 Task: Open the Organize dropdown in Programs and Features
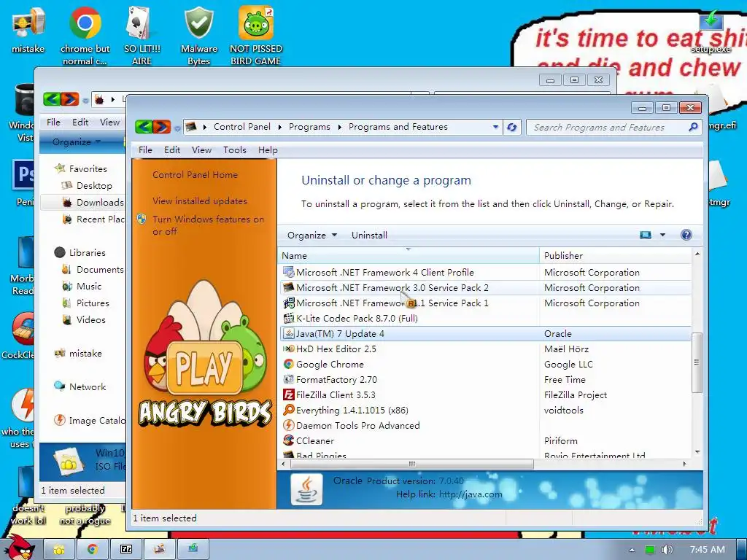pyautogui.click(x=312, y=236)
